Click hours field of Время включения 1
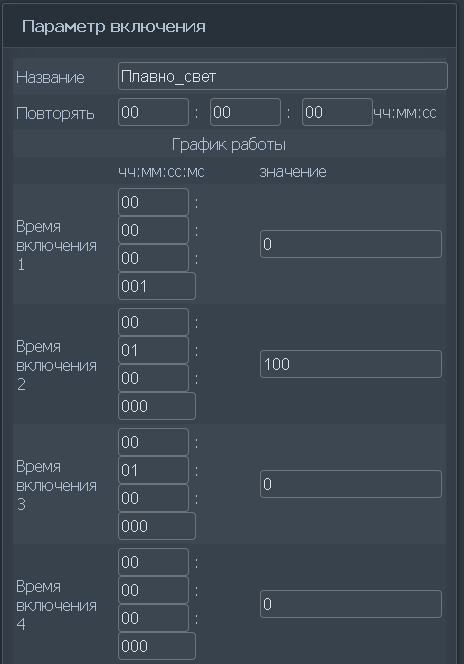 [x=153, y=202]
